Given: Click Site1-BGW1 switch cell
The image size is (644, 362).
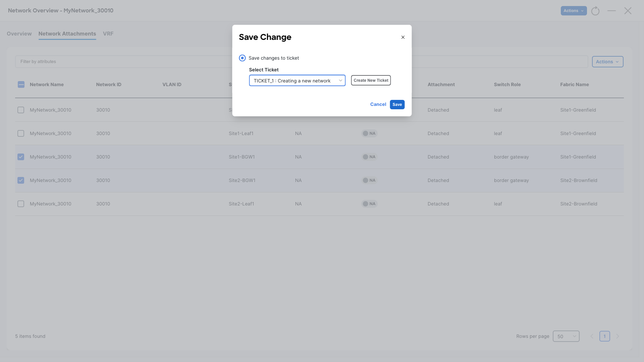Looking at the screenshot, I should point(241,157).
